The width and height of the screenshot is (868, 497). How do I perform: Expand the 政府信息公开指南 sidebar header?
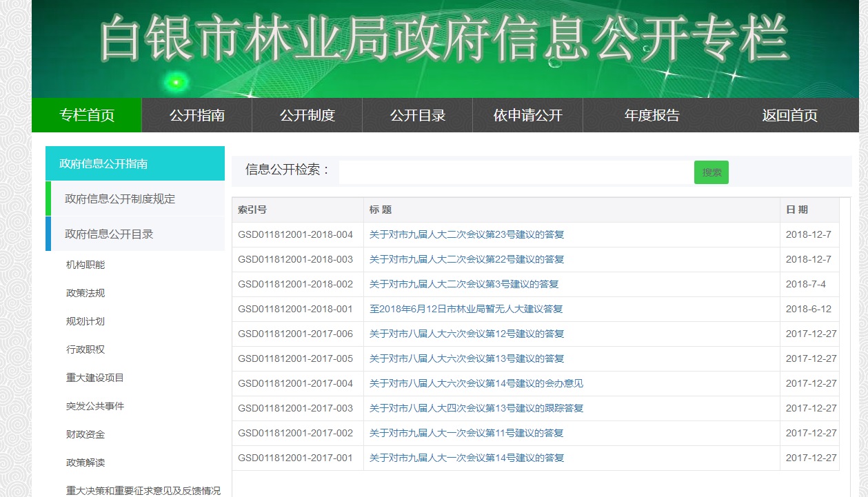[135, 163]
